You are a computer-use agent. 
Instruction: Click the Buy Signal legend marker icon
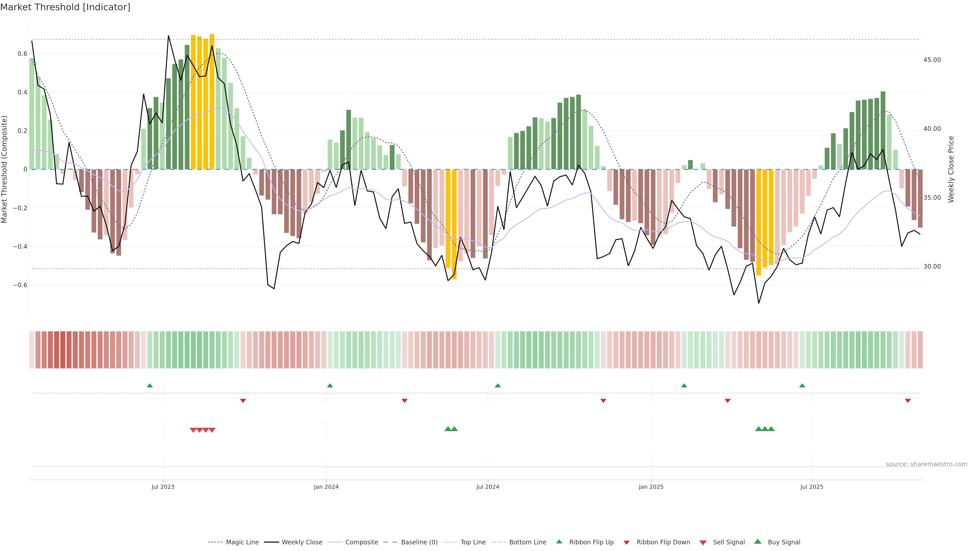pos(757,542)
